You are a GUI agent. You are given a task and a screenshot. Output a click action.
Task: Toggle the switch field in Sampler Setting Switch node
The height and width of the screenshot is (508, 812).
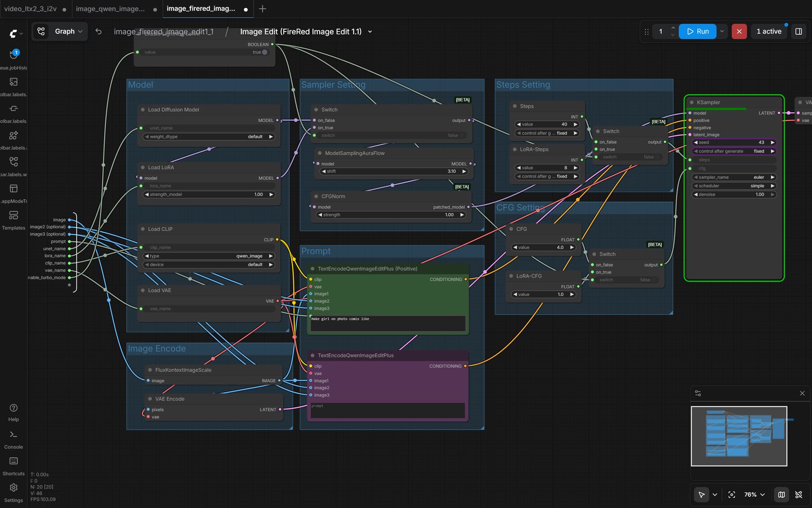[391, 136]
